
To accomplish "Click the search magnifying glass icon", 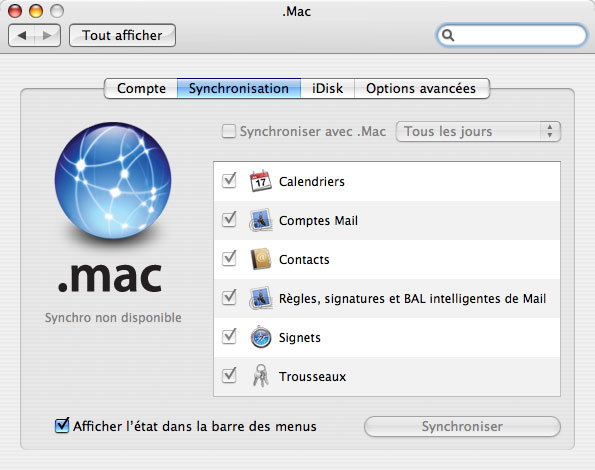I will tap(448, 35).
